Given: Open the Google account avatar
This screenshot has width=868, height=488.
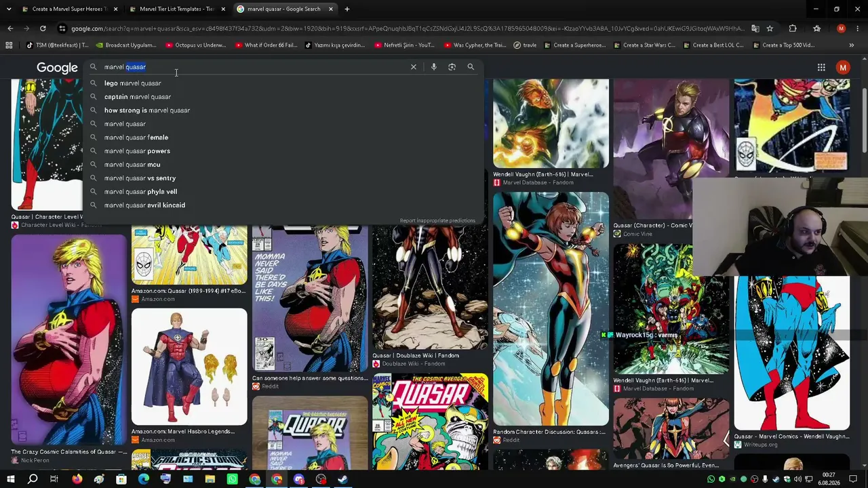Looking at the screenshot, I should tap(843, 67).
